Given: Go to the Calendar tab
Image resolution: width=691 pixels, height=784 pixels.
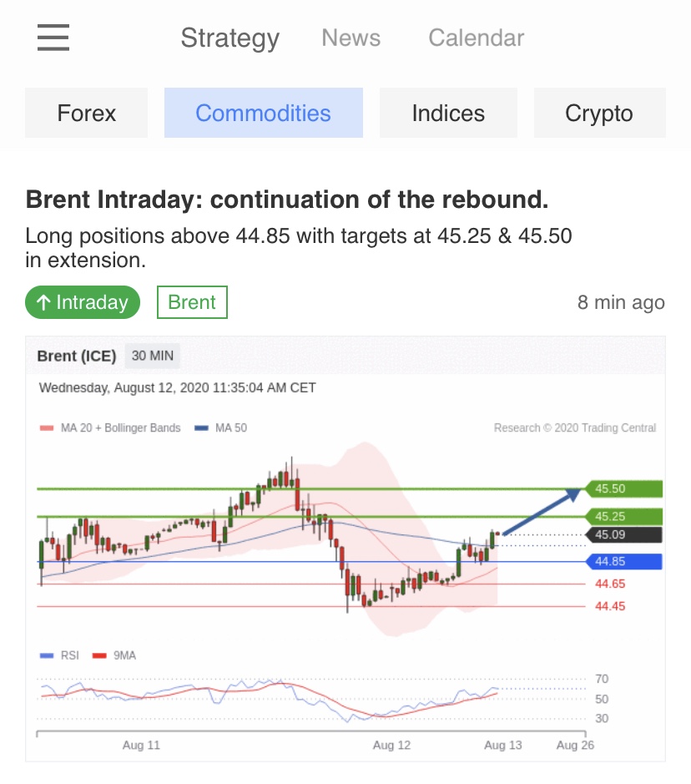Looking at the screenshot, I should tap(476, 38).
